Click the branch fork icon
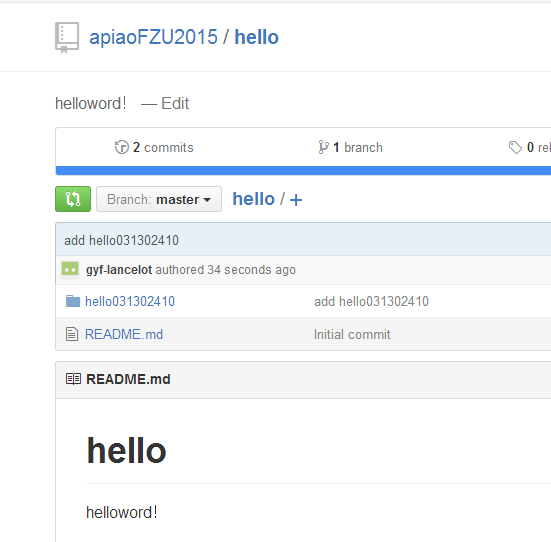This screenshot has width=551, height=542. [323, 147]
